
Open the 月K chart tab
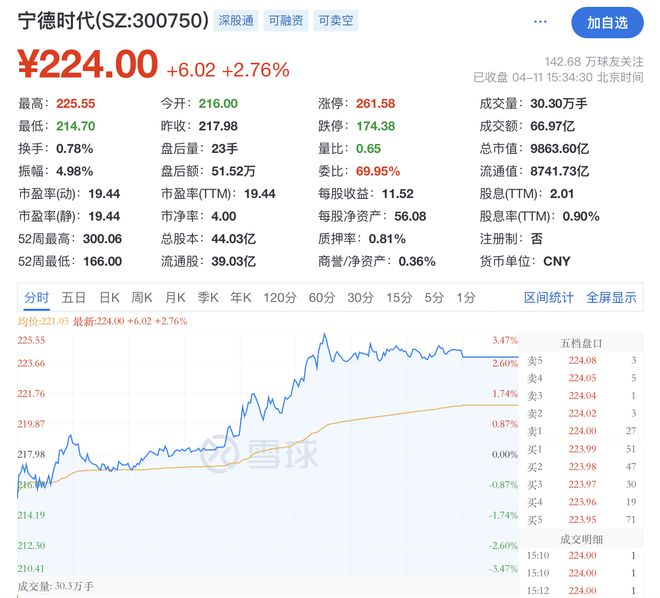[175, 298]
